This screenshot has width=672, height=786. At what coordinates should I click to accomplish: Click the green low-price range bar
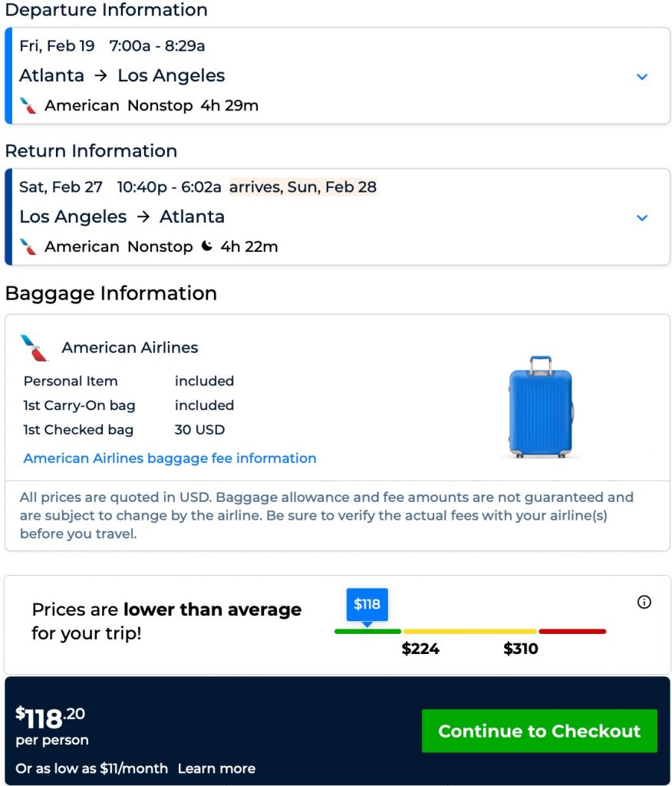pyautogui.click(x=367, y=632)
